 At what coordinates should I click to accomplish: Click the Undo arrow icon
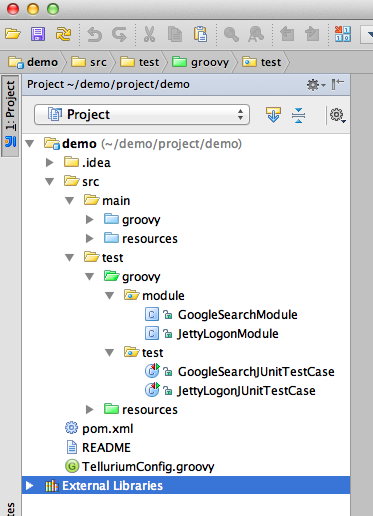pyautogui.click(x=94, y=34)
